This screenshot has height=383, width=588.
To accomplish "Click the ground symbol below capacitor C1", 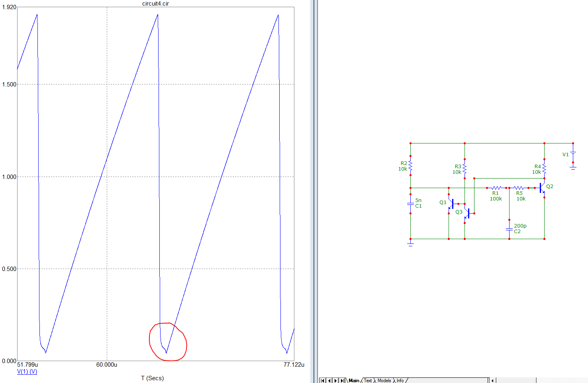I will pos(410,243).
